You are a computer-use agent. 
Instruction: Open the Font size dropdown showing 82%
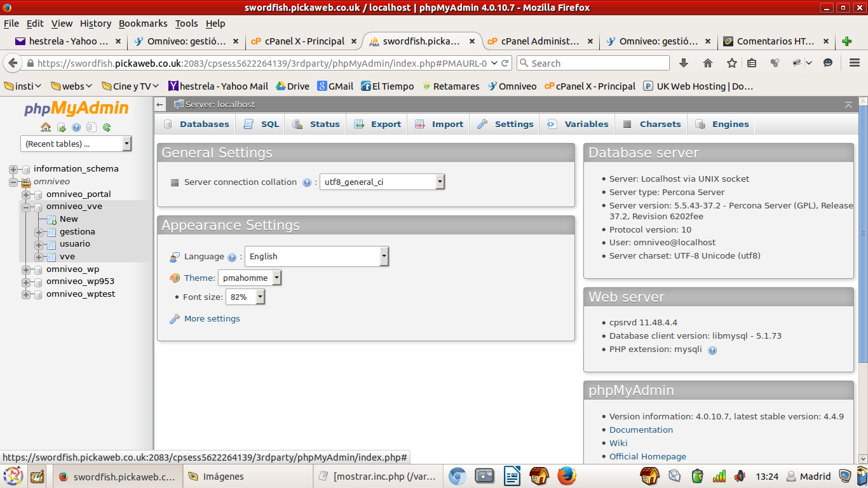click(x=245, y=297)
